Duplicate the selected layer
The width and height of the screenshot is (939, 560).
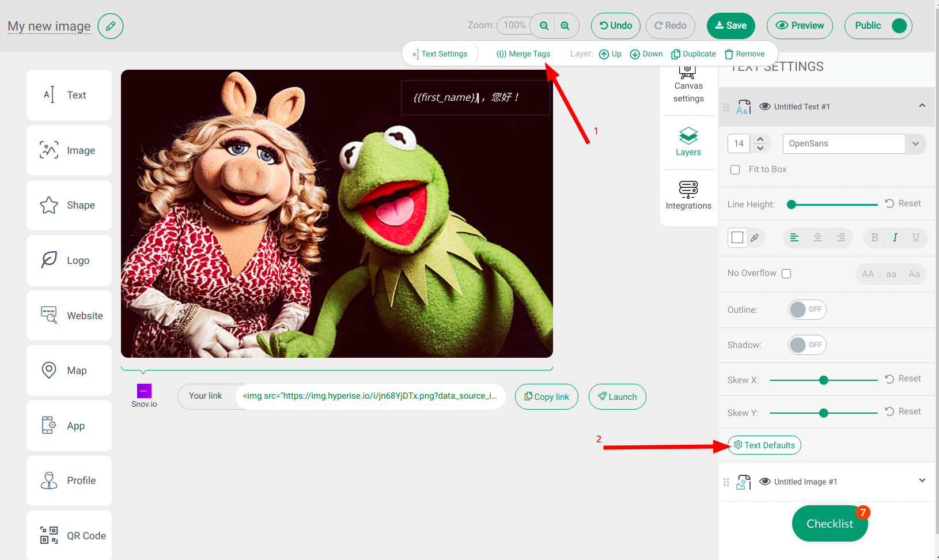pos(694,54)
